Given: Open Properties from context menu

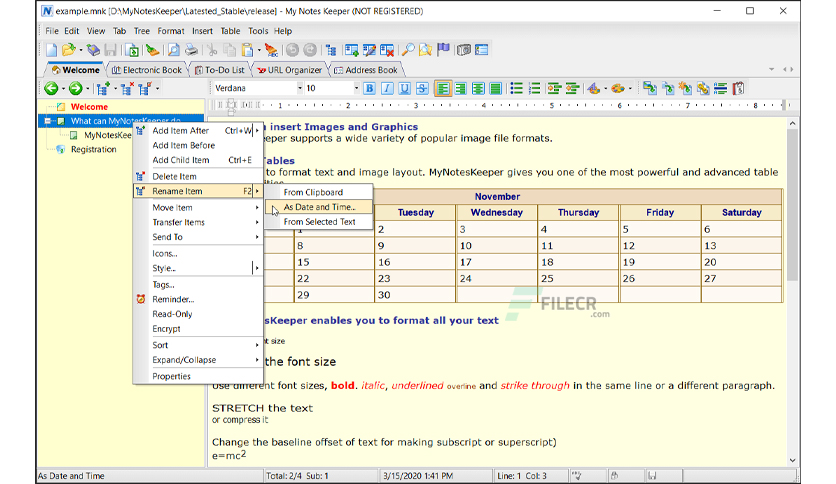Looking at the screenshot, I should [x=197, y=376].
